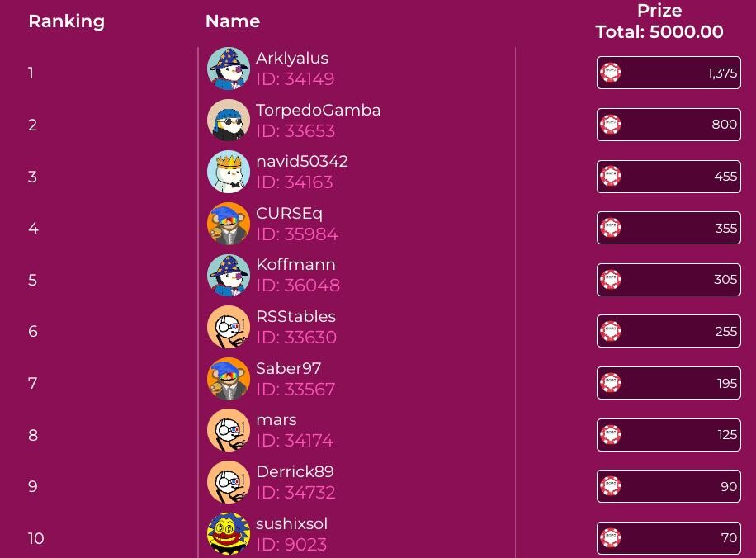Open CURSEq's player name
Image resolution: width=756 pixels, height=558 pixels.
(290, 214)
